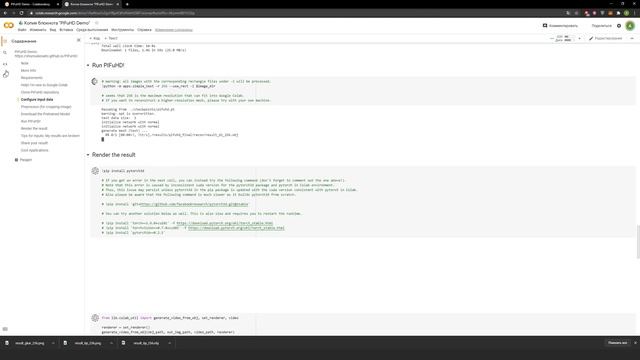The width and height of the screenshot is (640, 360).
Task: Star the notebook title
Action: (97, 23)
